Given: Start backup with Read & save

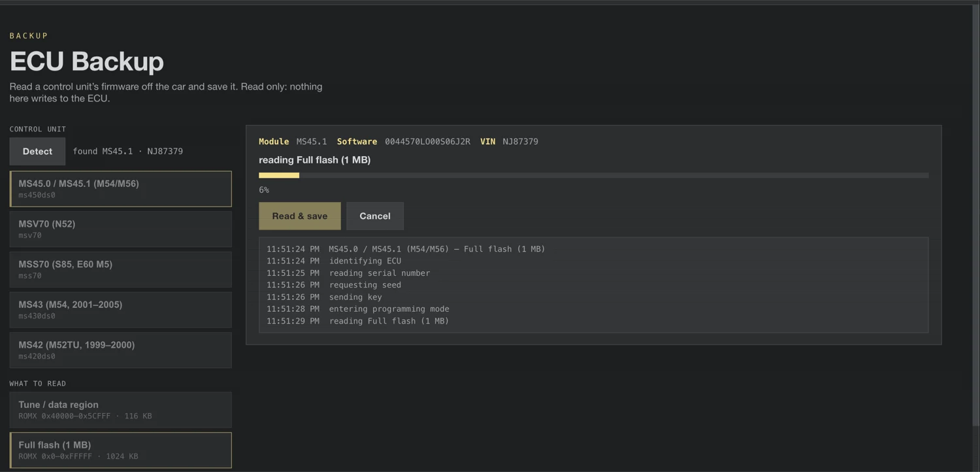Looking at the screenshot, I should pyautogui.click(x=300, y=216).
